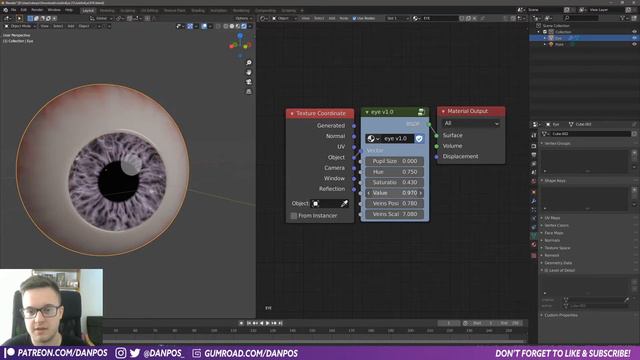Toggle visibility of Collection in the outliner

(634, 31)
